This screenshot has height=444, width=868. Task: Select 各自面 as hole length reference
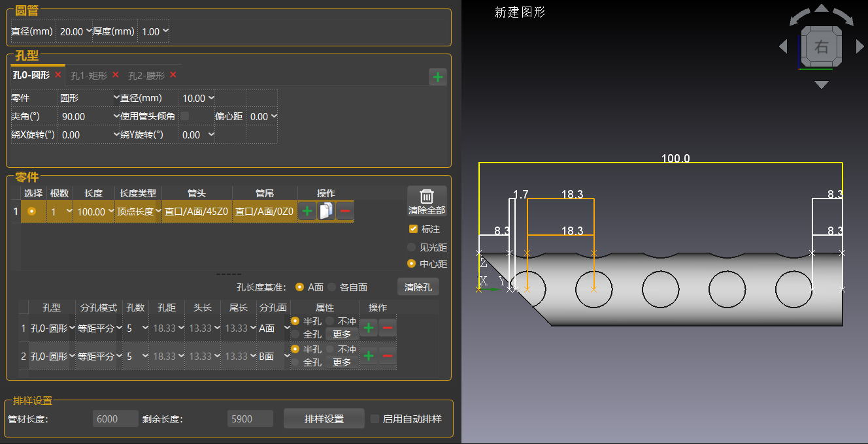click(332, 287)
